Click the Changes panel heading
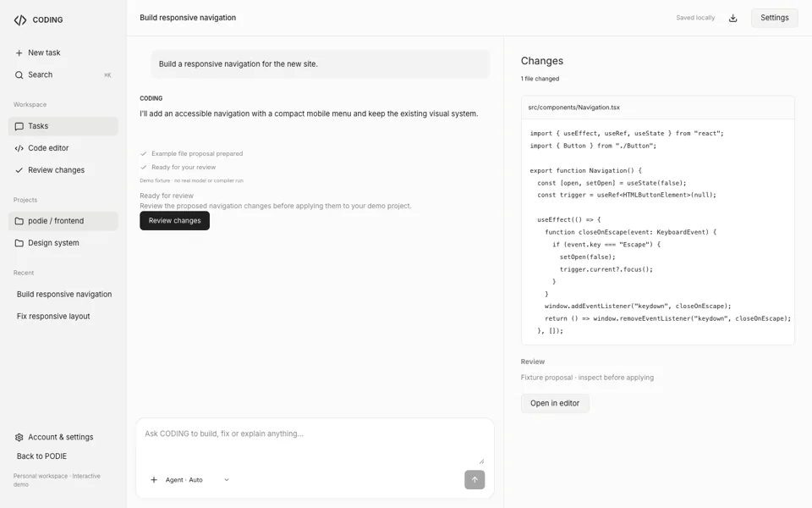Screen dimensions: 812x508 541,61
